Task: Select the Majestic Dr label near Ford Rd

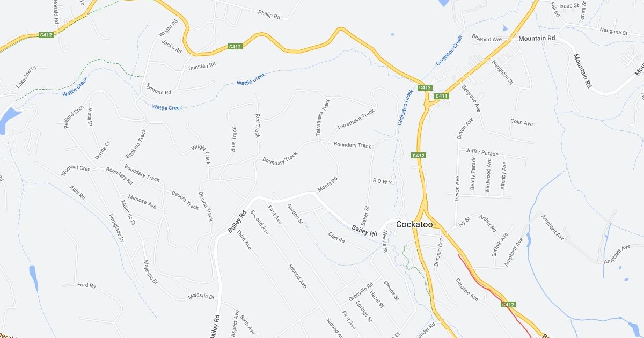Action: [201, 297]
